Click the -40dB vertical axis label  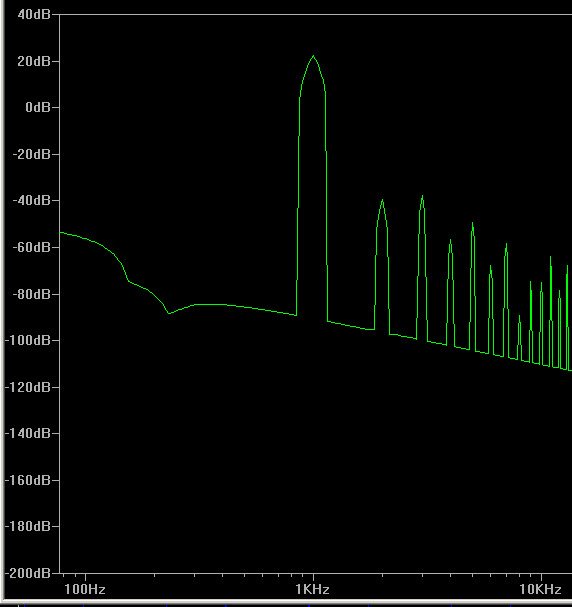(x=32, y=201)
